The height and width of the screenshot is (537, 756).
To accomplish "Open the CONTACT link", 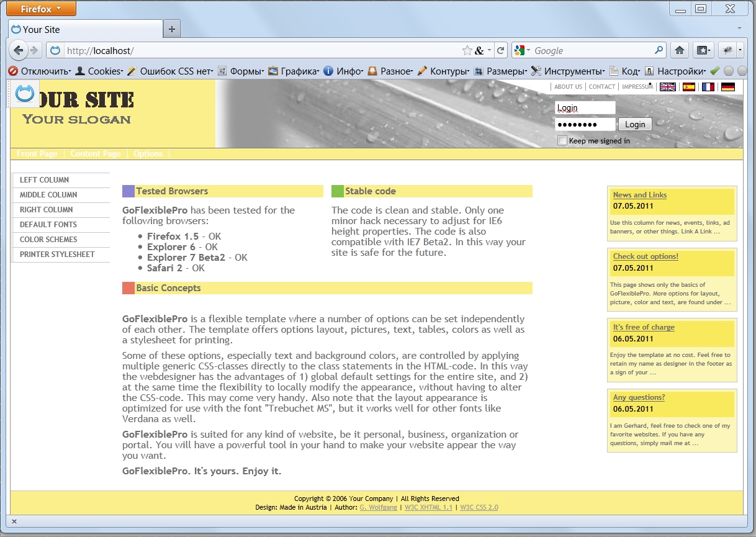I will pos(602,87).
